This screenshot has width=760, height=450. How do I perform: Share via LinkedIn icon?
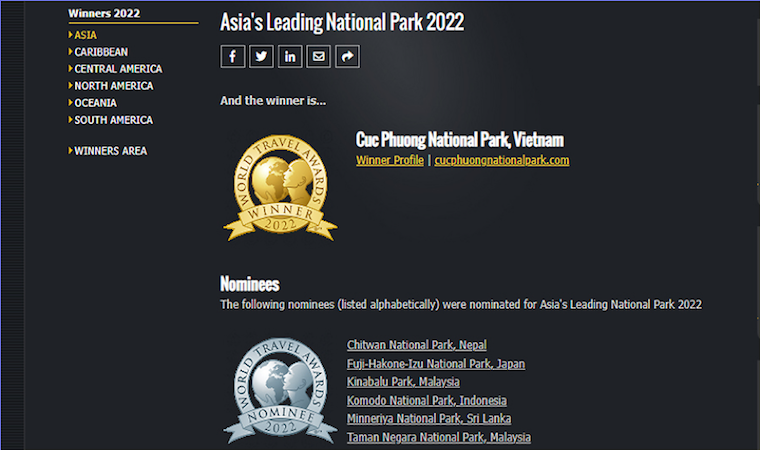point(290,57)
